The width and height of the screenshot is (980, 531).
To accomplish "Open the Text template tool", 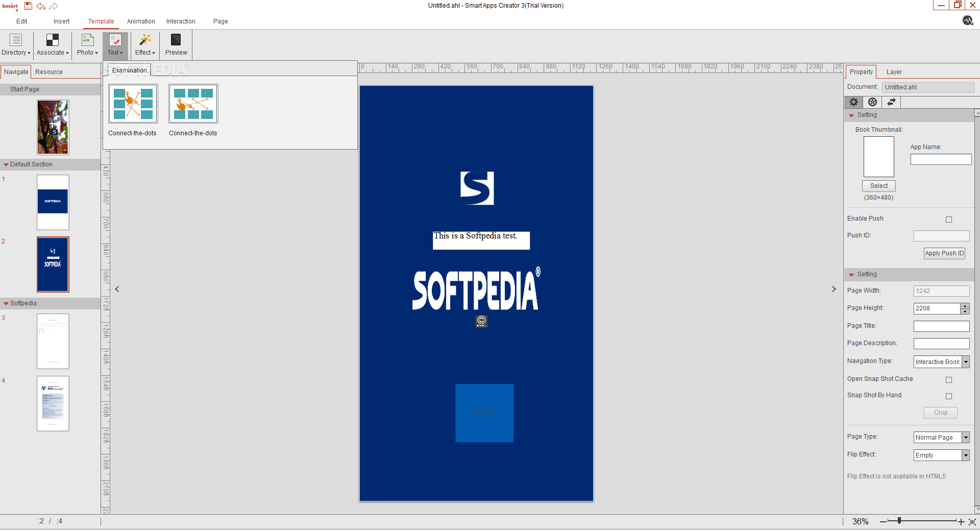I will point(115,45).
